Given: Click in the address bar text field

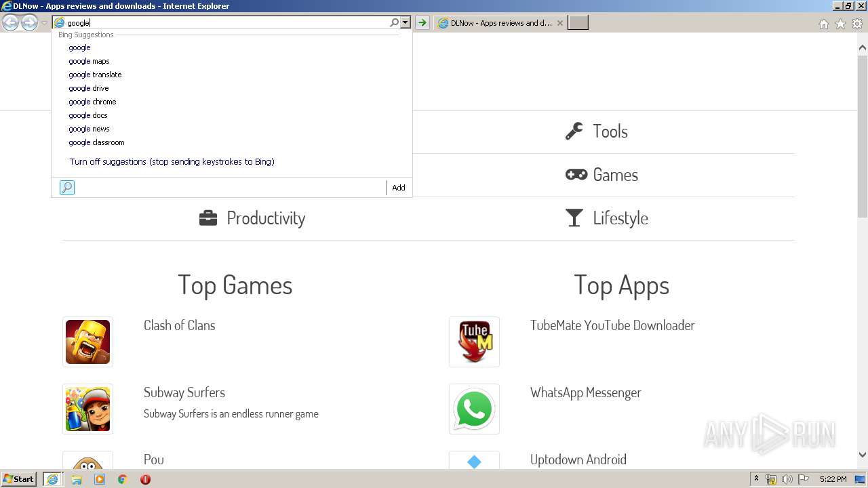Looking at the screenshot, I should (227, 23).
